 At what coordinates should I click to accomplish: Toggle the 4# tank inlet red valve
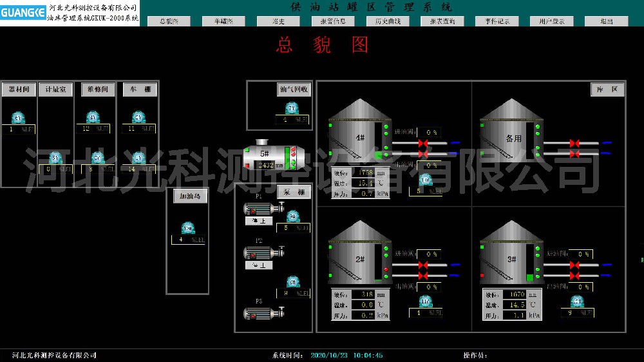click(x=423, y=143)
